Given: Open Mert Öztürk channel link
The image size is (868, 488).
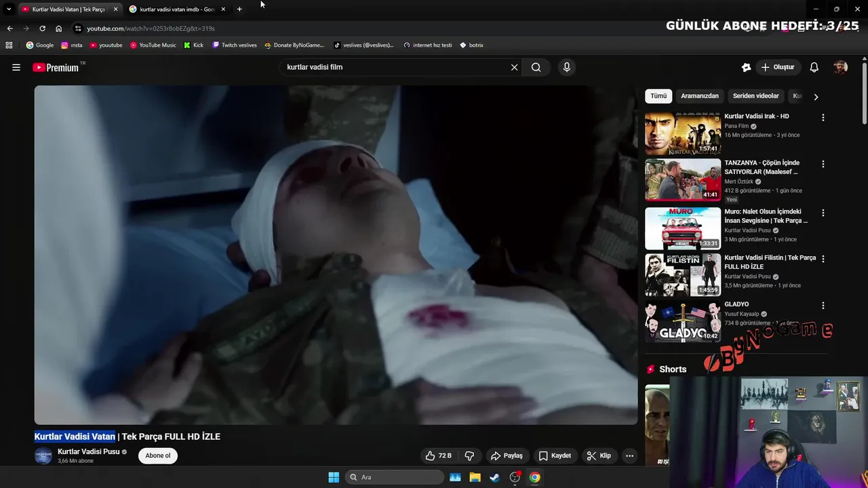Looking at the screenshot, I should pyautogui.click(x=740, y=182).
